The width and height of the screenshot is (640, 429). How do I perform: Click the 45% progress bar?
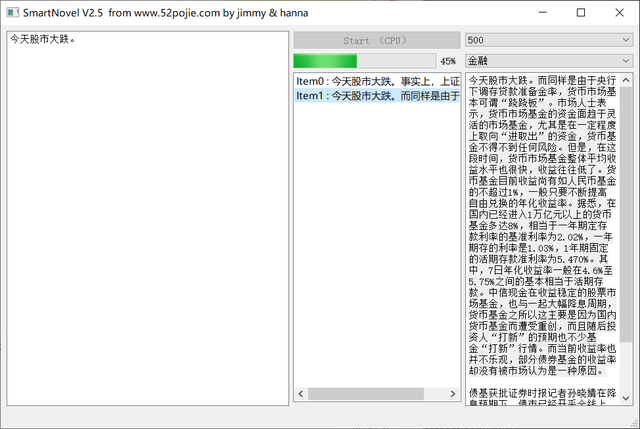[x=364, y=61]
